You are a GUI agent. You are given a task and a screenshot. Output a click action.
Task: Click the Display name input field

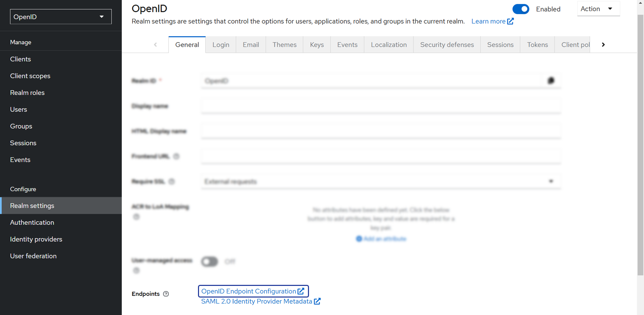[381, 106]
